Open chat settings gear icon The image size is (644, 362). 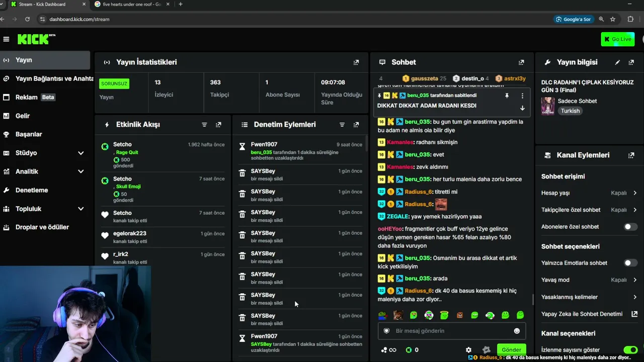pos(468,350)
